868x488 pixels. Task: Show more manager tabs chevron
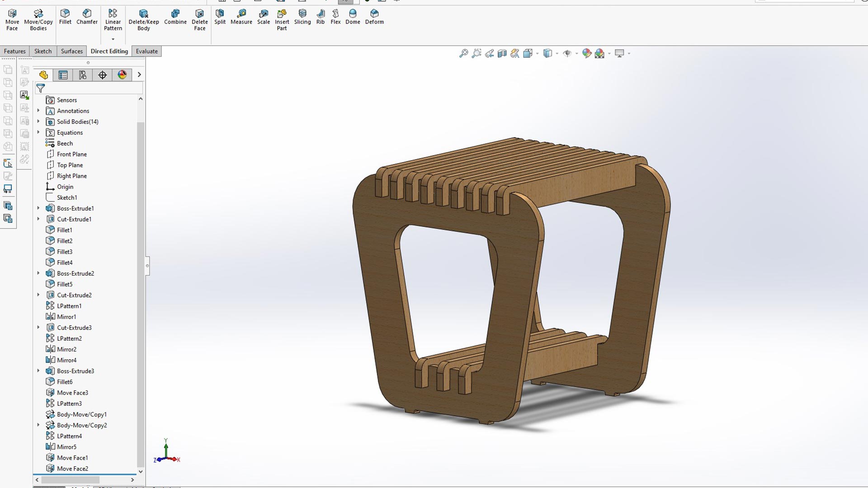139,75
